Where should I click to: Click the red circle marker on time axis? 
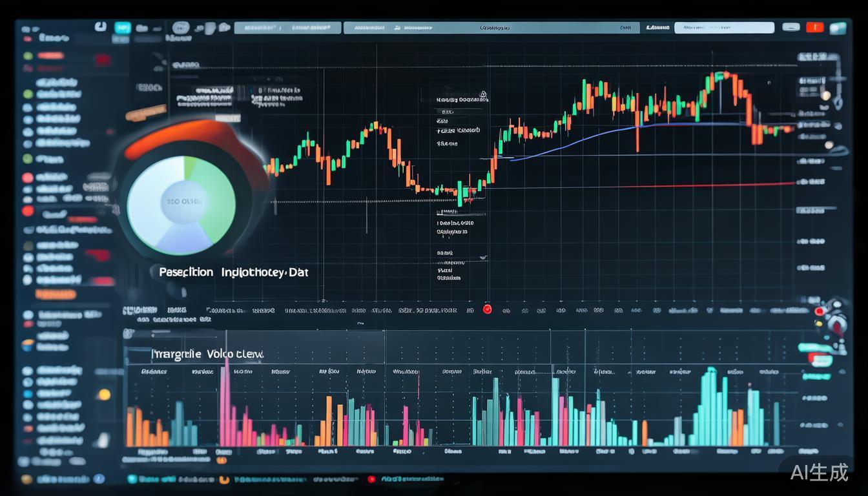click(x=487, y=309)
